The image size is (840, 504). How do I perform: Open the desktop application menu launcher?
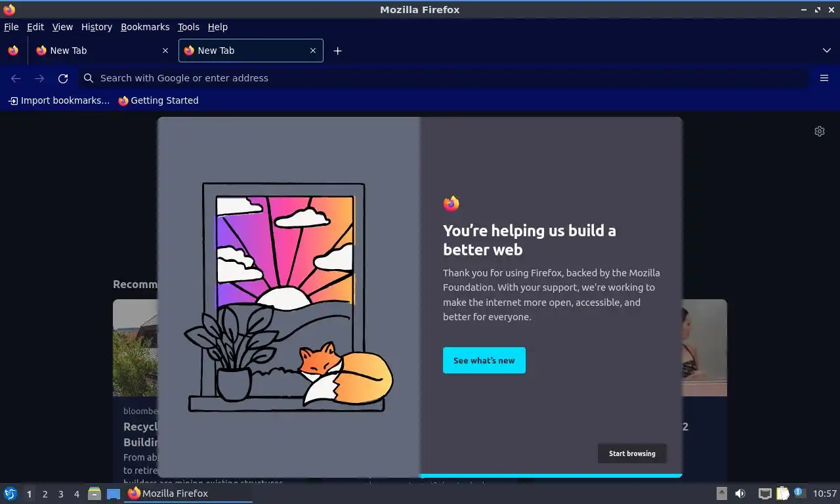10,493
